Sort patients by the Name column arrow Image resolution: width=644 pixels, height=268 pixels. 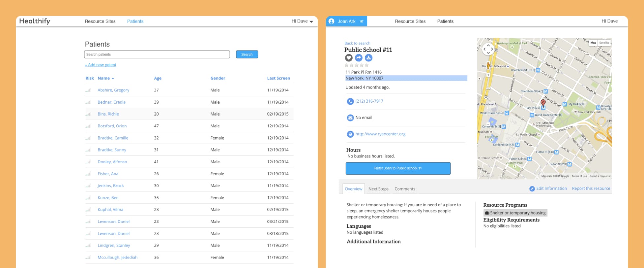113,79
